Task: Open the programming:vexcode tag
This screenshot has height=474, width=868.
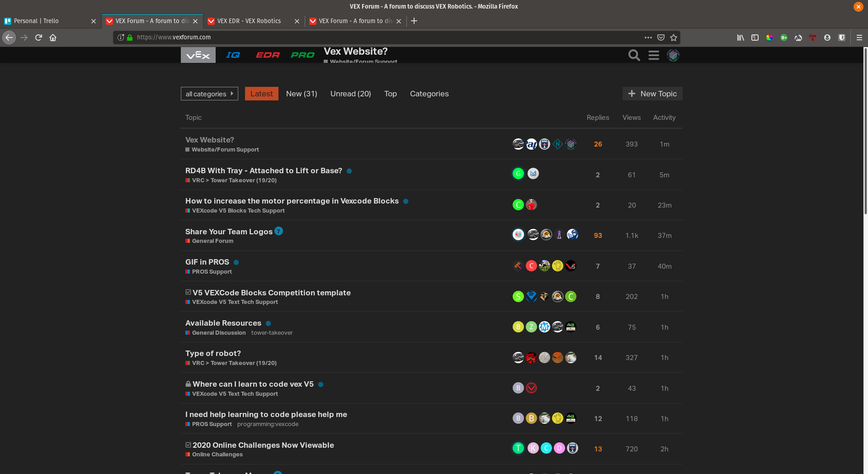Action: (268, 424)
